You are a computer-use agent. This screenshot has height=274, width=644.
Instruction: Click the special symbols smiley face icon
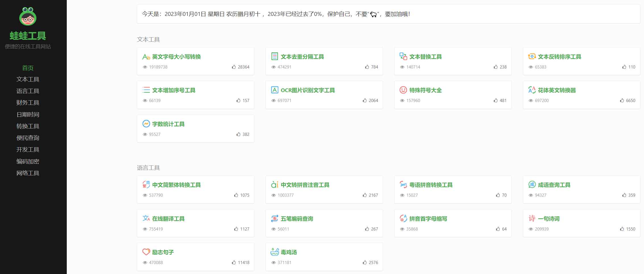[x=403, y=90]
